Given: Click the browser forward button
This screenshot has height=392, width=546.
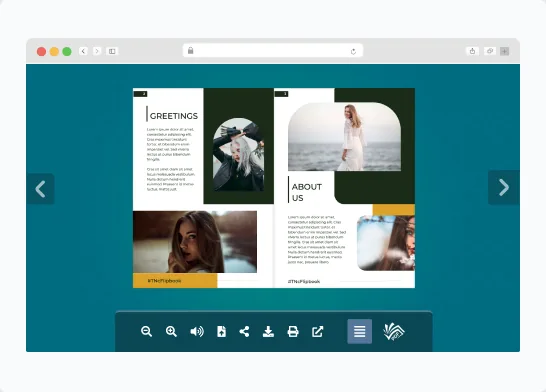Looking at the screenshot, I should pyautogui.click(x=97, y=51).
